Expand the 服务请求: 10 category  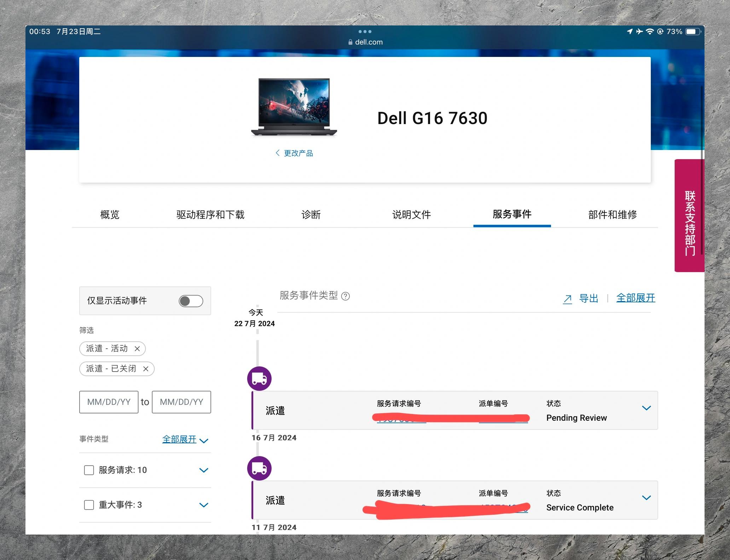click(x=204, y=470)
